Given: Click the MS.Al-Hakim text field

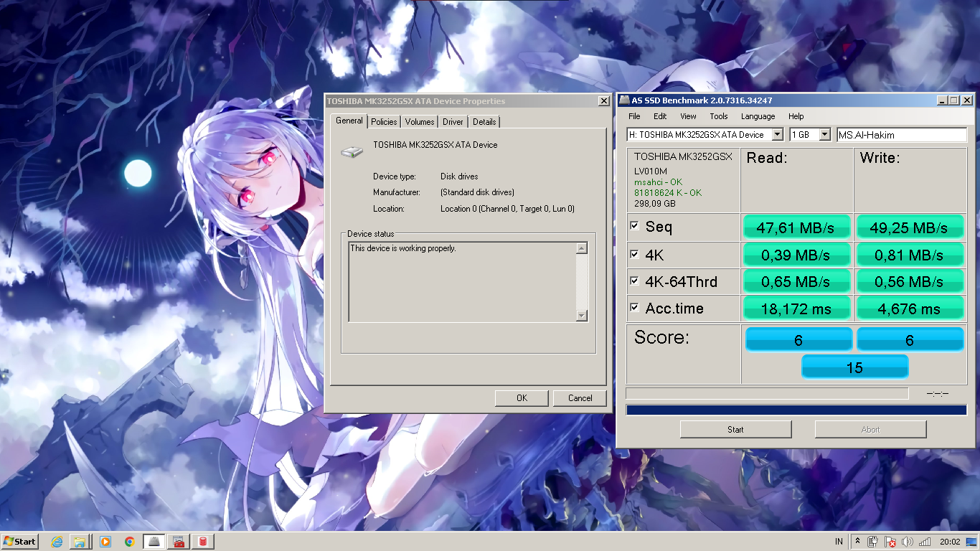Looking at the screenshot, I should pos(902,134).
